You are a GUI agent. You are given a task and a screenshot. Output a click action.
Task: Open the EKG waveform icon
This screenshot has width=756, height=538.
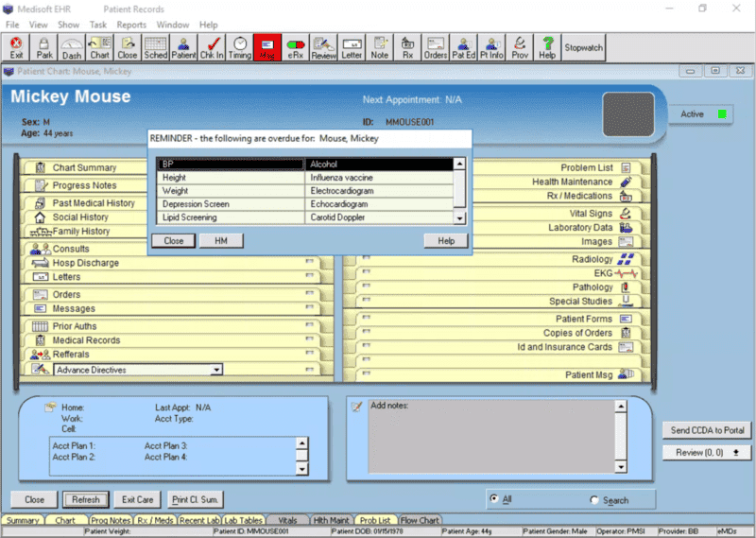coord(627,273)
